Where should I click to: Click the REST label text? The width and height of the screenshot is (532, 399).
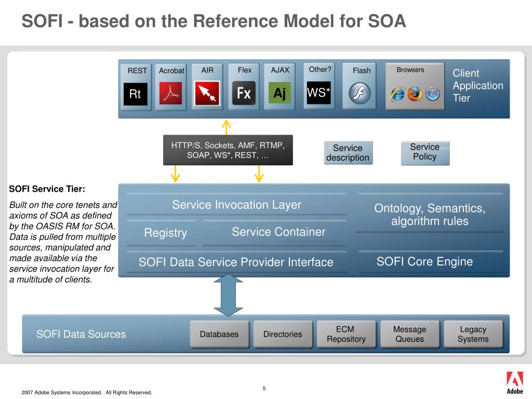[137, 71]
